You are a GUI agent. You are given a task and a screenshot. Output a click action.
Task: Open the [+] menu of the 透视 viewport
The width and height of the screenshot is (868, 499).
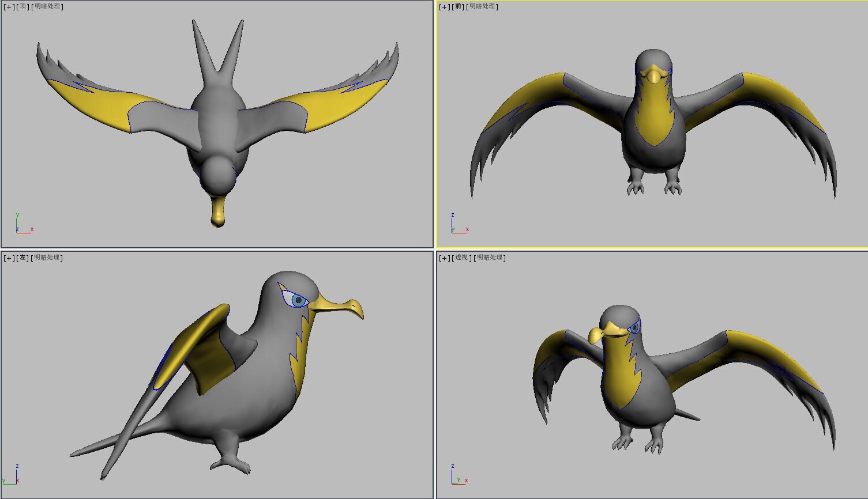445,258
